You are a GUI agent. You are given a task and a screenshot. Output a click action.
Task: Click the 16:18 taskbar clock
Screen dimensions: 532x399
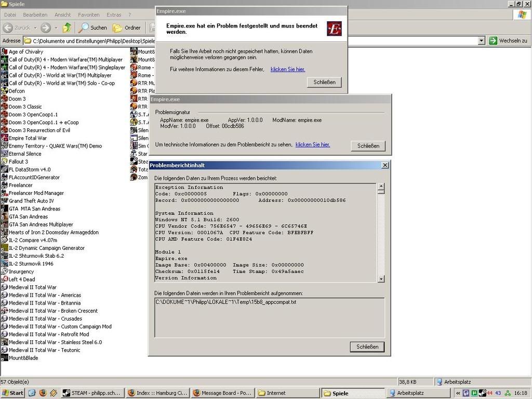pos(521,393)
